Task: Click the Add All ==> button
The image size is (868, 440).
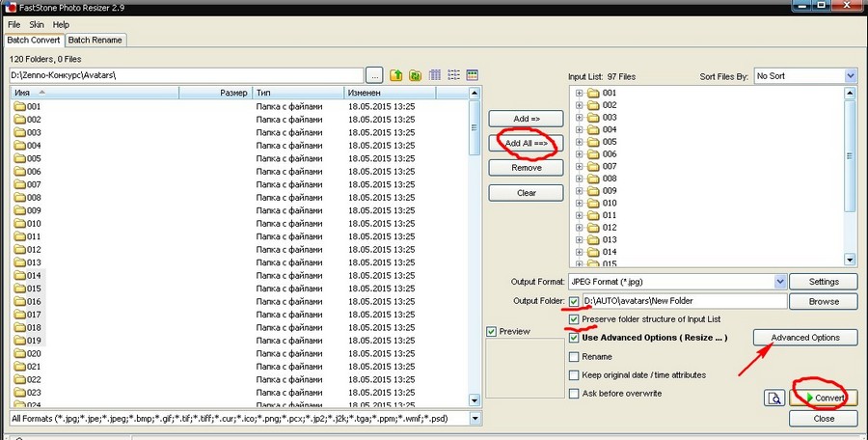Action: coord(526,143)
